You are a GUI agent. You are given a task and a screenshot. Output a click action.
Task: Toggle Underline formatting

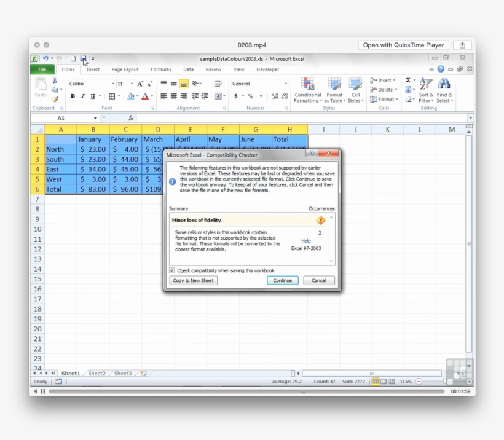click(x=93, y=96)
